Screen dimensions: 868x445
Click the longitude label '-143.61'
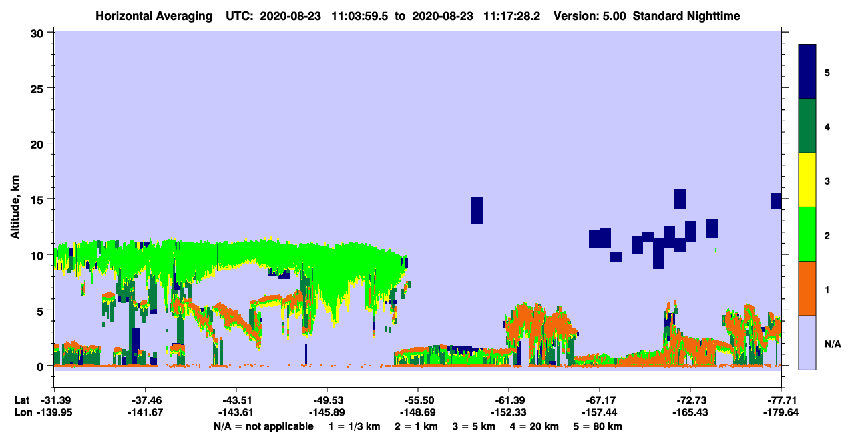coord(236,412)
